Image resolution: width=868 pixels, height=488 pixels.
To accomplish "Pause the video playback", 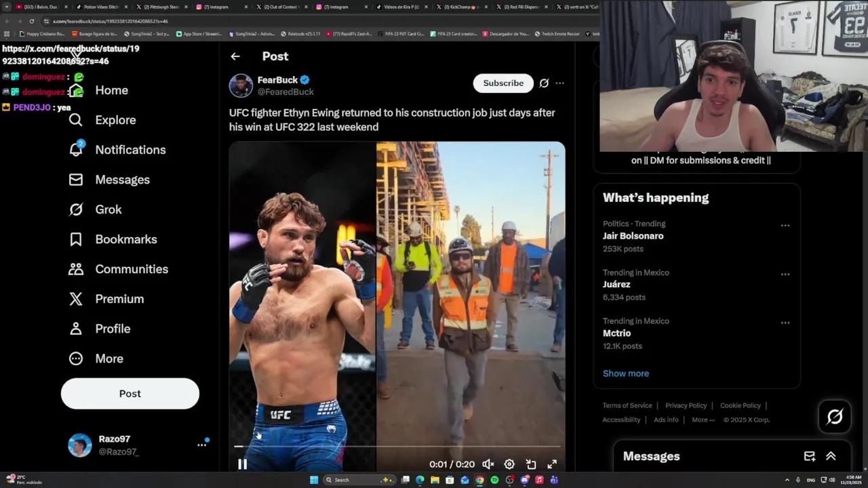I will 242,464.
